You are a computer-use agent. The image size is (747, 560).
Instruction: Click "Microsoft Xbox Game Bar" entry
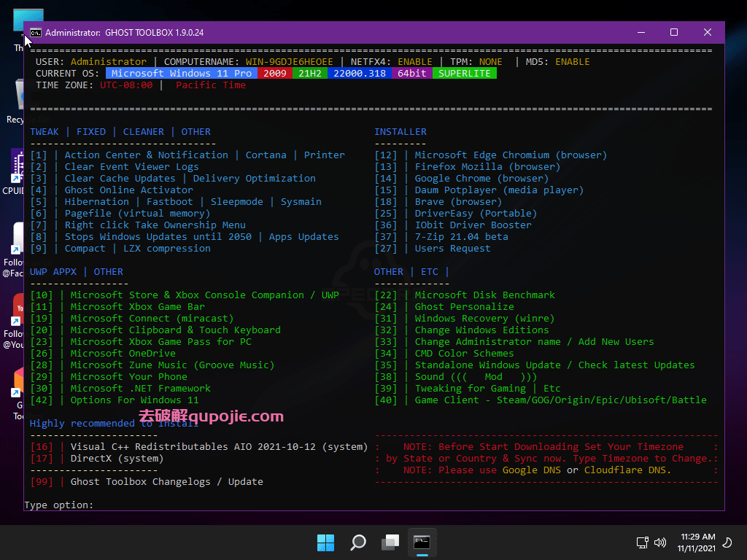point(138,307)
